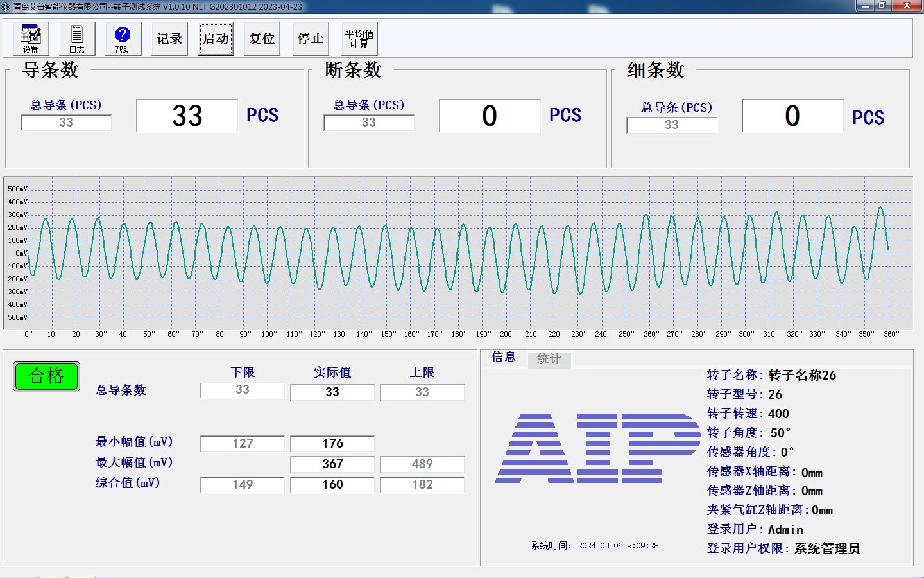Viewport: 924px width, 578px height.
Task: Click the large 0 value in 细条数
Action: click(792, 116)
